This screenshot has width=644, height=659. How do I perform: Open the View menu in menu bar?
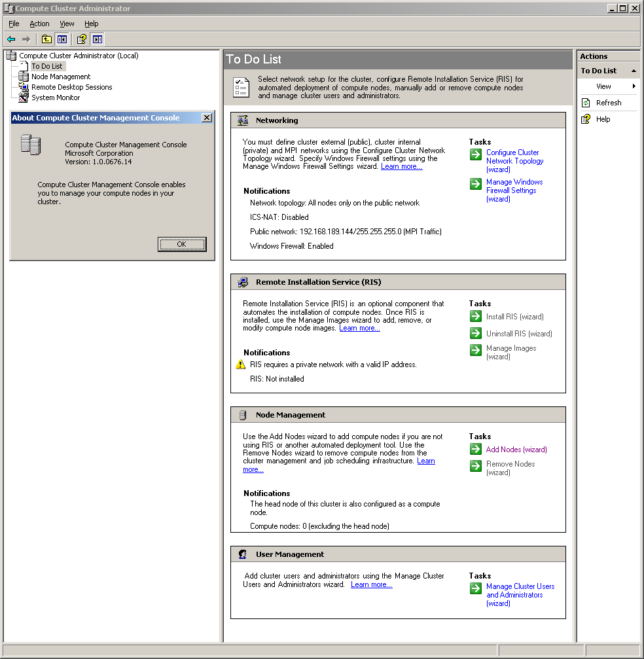pos(67,24)
